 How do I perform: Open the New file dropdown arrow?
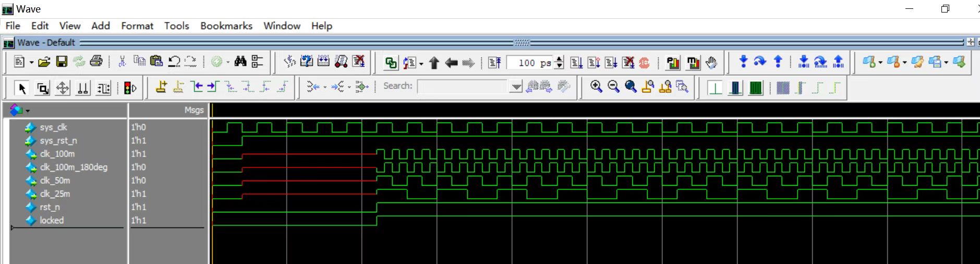[x=31, y=63]
